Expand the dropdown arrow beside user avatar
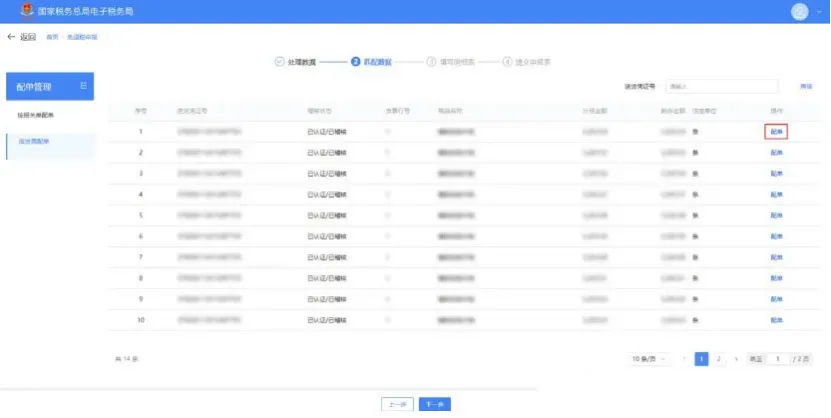 pyautogui.click(x=819, y=12)
